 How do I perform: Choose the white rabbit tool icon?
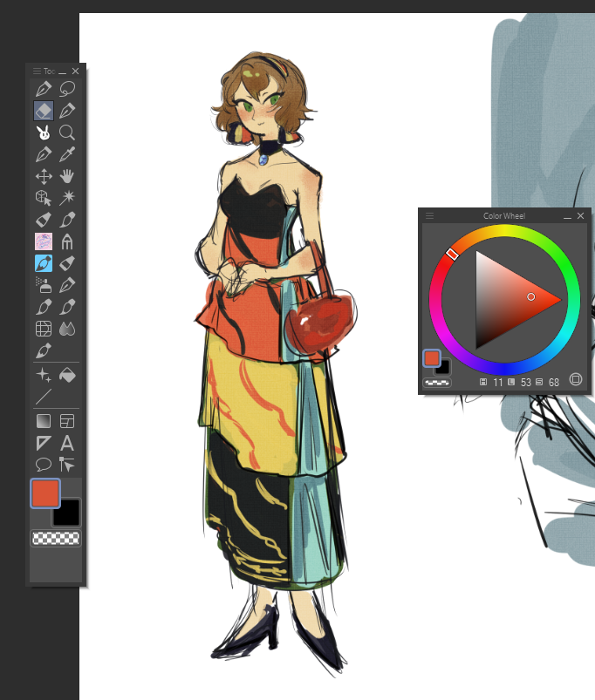(44, 133)
